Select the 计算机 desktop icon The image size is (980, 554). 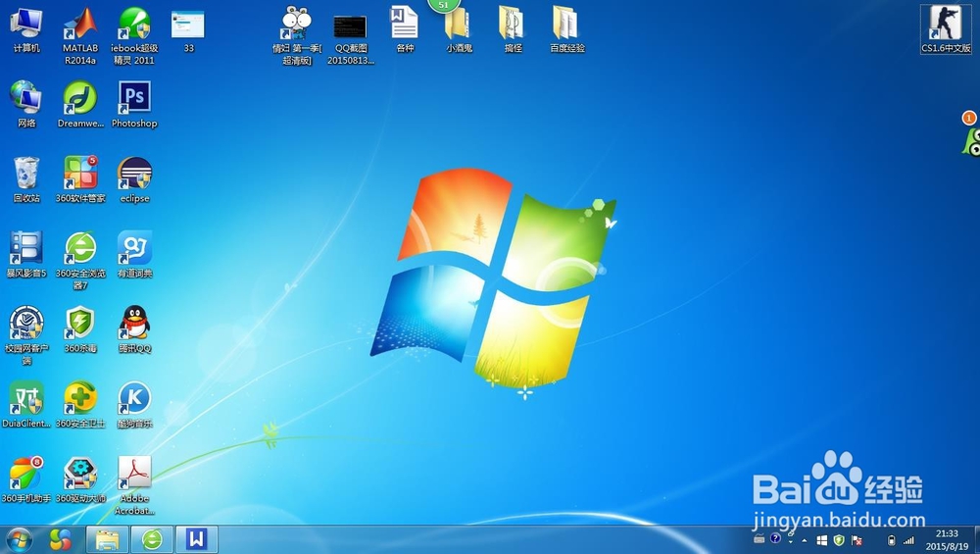[26, 30]
